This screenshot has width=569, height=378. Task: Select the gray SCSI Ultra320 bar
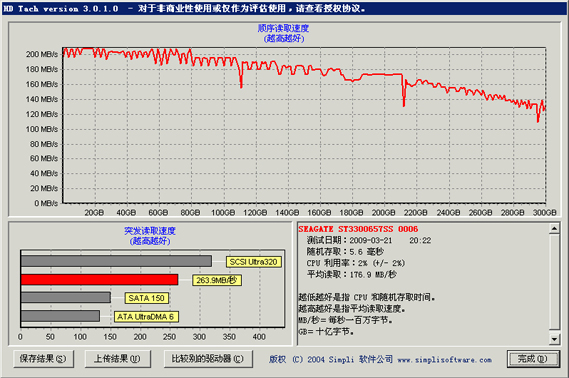[116, 261]
